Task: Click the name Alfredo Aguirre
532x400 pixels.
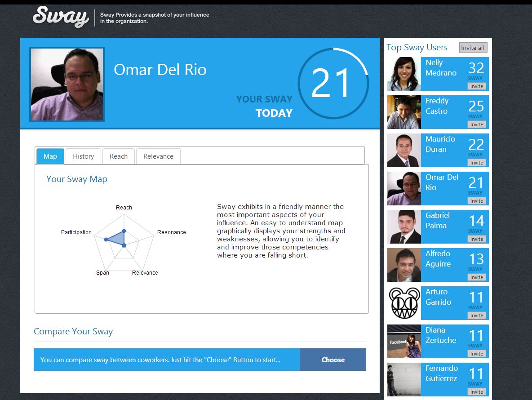Action: click(x=438, y=259)
